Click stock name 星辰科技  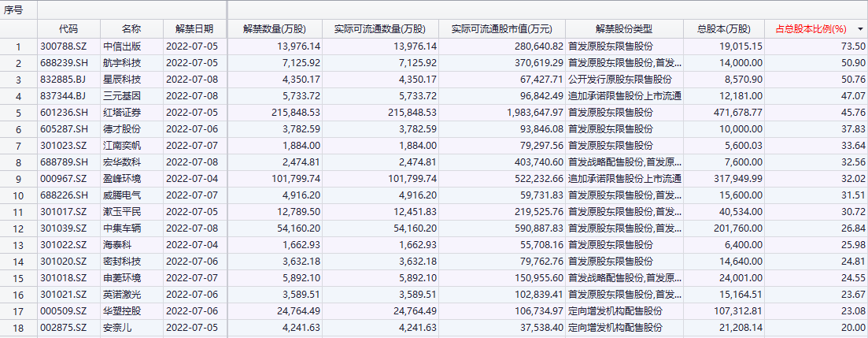[122, 80]
